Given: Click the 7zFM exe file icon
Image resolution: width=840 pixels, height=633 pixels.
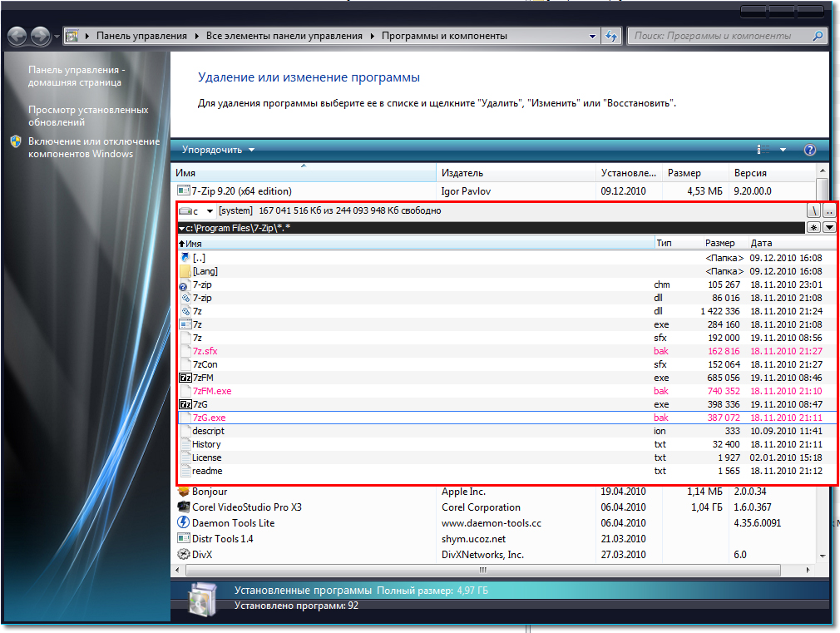Looking at the screenshot, I should (185, 378).
